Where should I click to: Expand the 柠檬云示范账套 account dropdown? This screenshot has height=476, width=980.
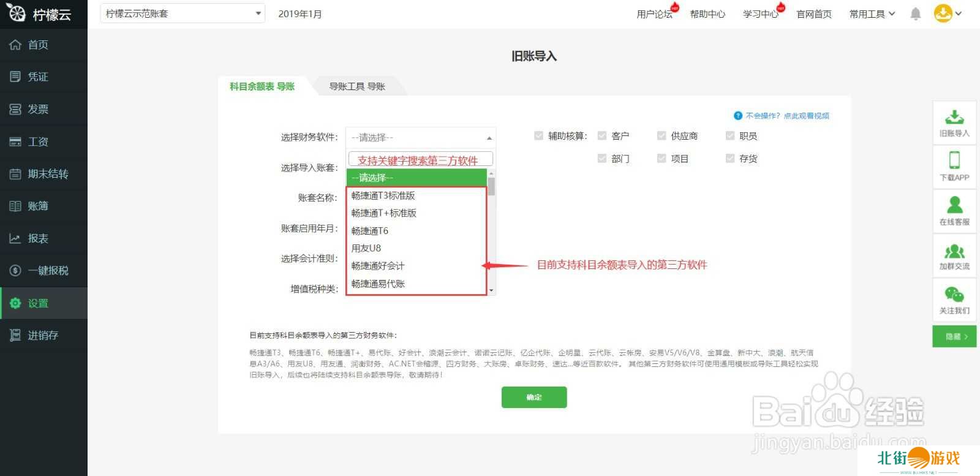click(183, 13)
